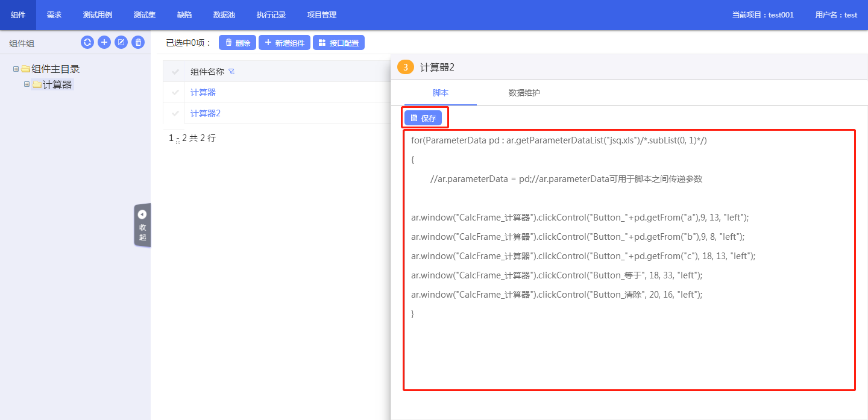
Task: Click the 新增组件 button
Action: (x=284, y=43)
